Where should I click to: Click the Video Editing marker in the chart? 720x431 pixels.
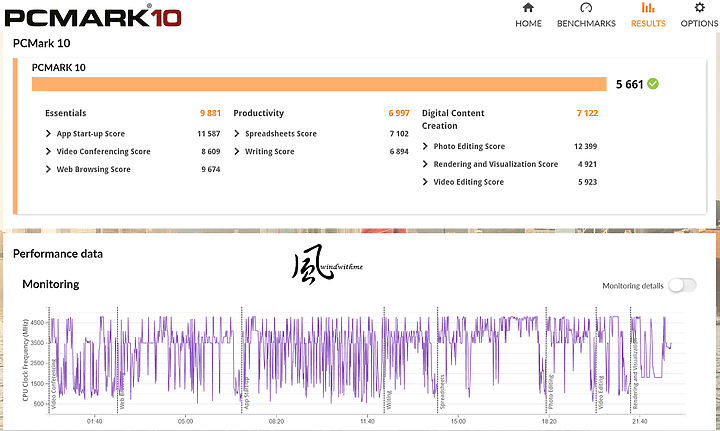(601, 392)
